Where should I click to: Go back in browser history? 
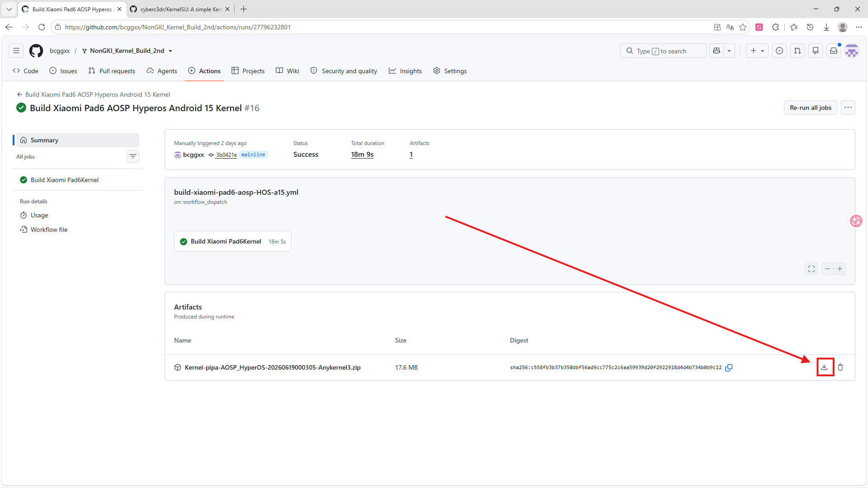click(9, 27)
